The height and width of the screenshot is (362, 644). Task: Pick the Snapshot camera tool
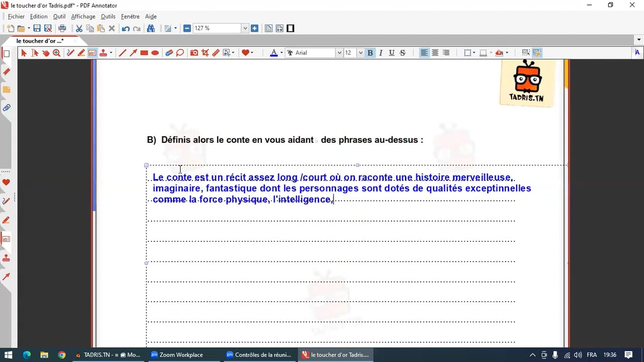click(194, 53)
